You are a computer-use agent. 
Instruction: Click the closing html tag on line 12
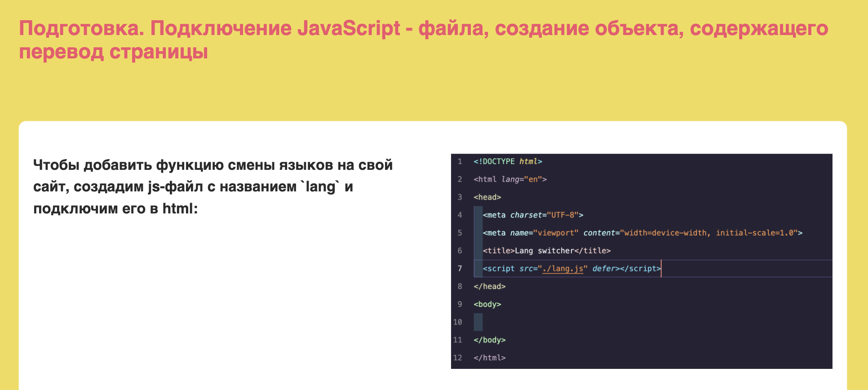coord(489,358)
